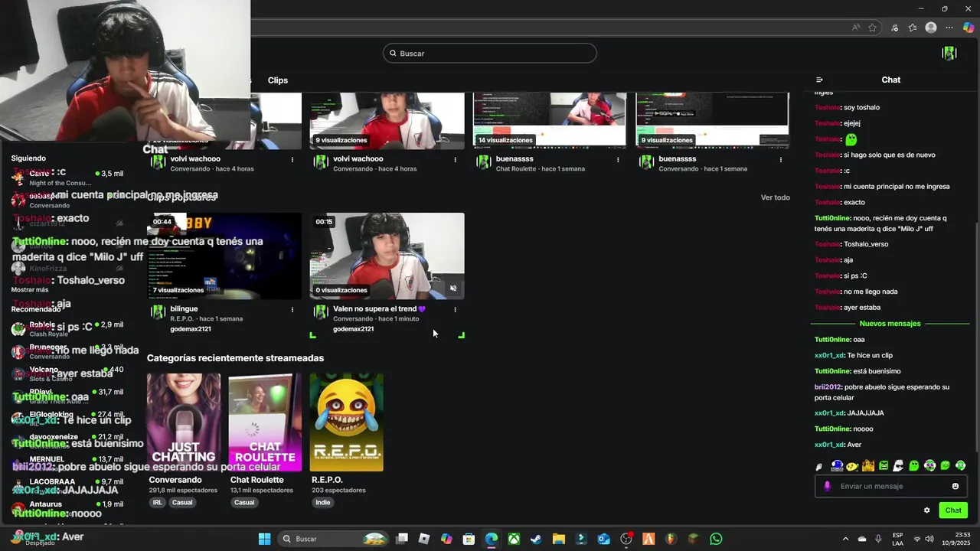Collapse the chat panel with the header icon

point(819,80)
